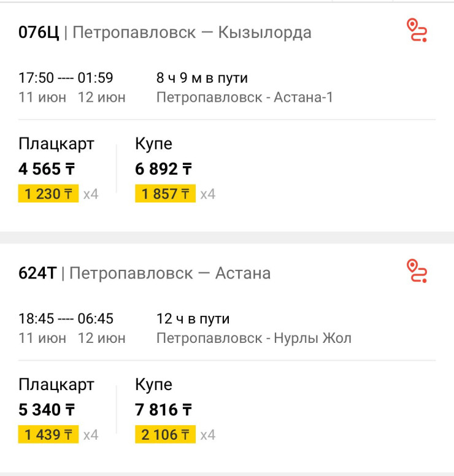Open train 624Т Петропавловск — Астана title
The height and width of the screenshot is (476, 454).
144,273
